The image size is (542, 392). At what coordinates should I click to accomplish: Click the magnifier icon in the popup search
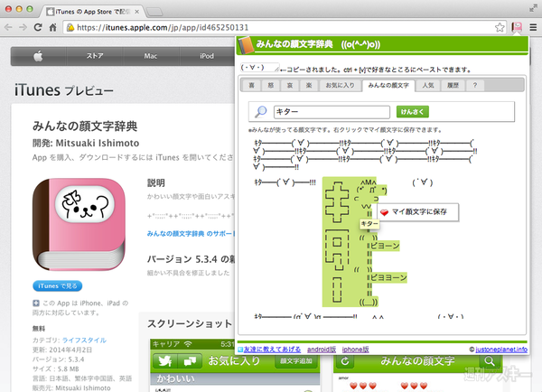click(x=261, y=112)
